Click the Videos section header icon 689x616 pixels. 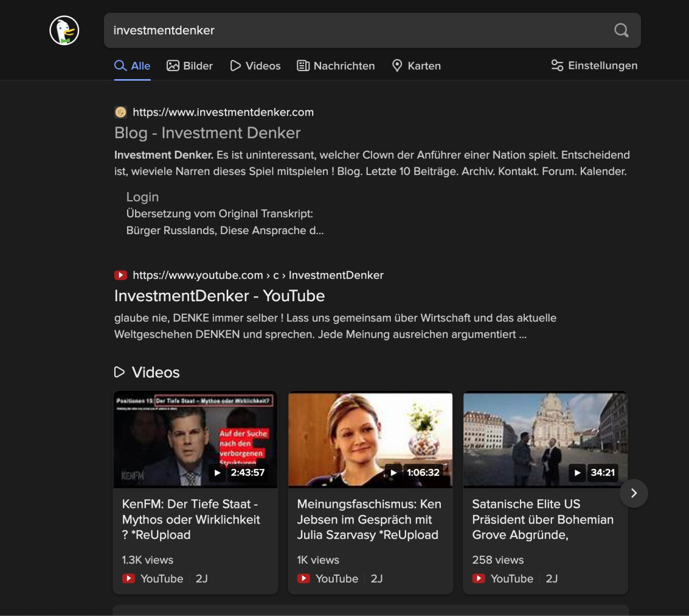[119, 372]
